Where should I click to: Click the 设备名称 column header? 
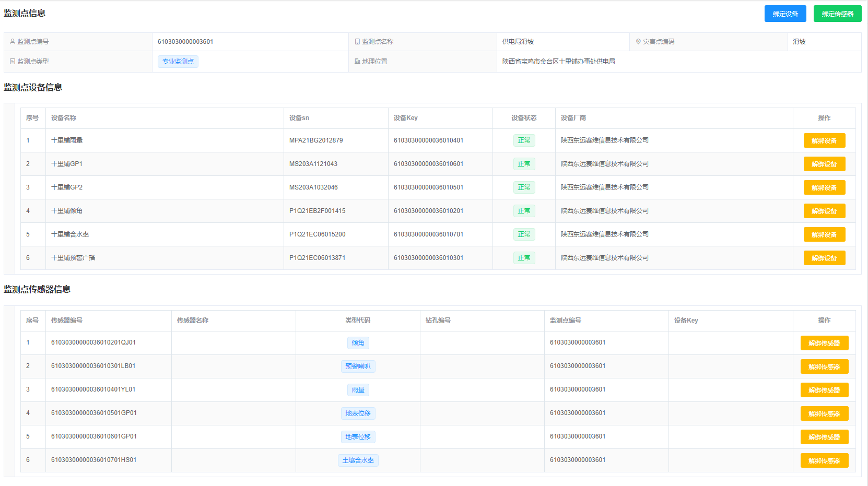point(64,118)
